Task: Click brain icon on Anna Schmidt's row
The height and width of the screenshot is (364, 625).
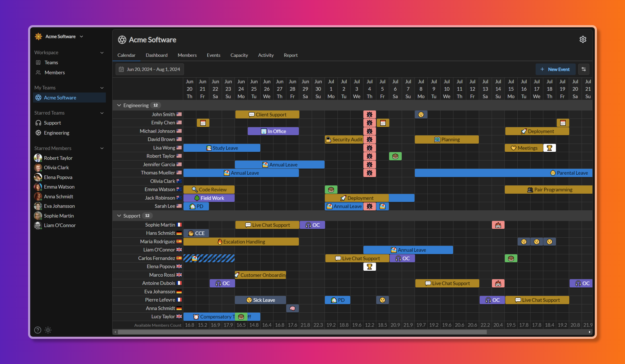Action: click(292, 308)
